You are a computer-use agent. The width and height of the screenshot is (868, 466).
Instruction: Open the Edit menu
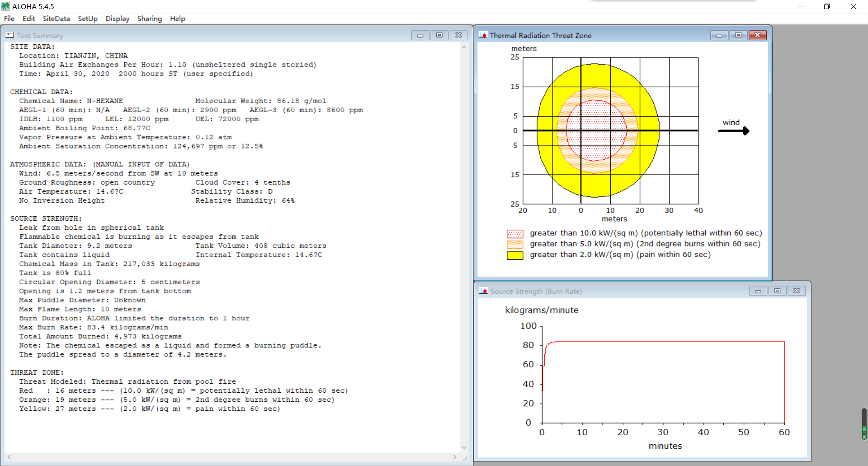28,19
